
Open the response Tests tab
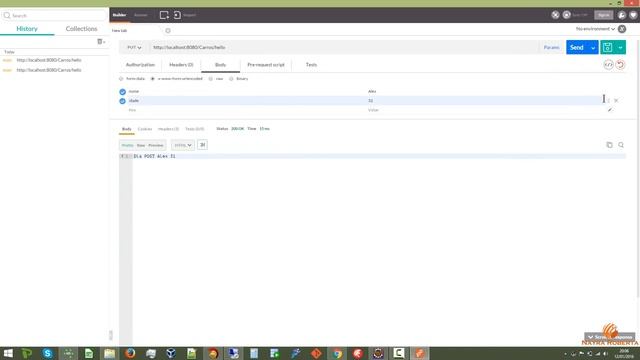195,129
